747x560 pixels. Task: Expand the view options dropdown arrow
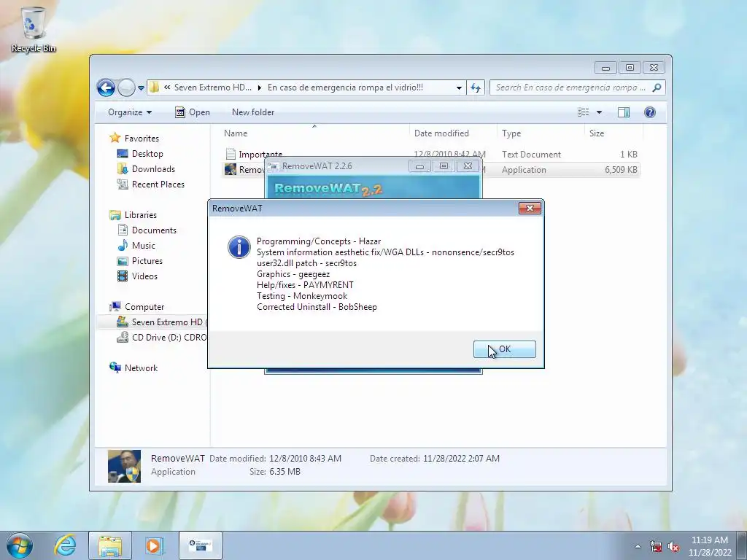coord(600,112)
